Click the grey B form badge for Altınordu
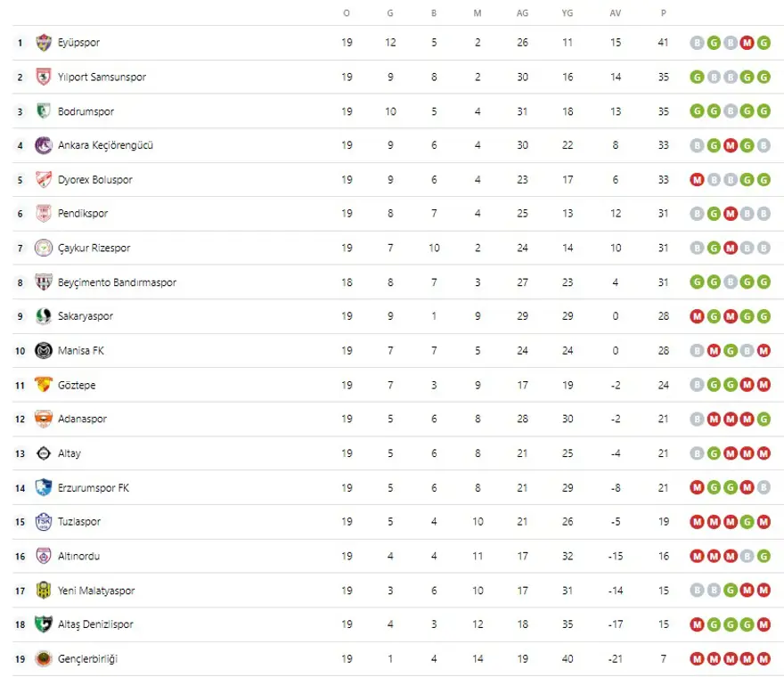The height and width of the screenshot is (677, 784). point(747,556)
